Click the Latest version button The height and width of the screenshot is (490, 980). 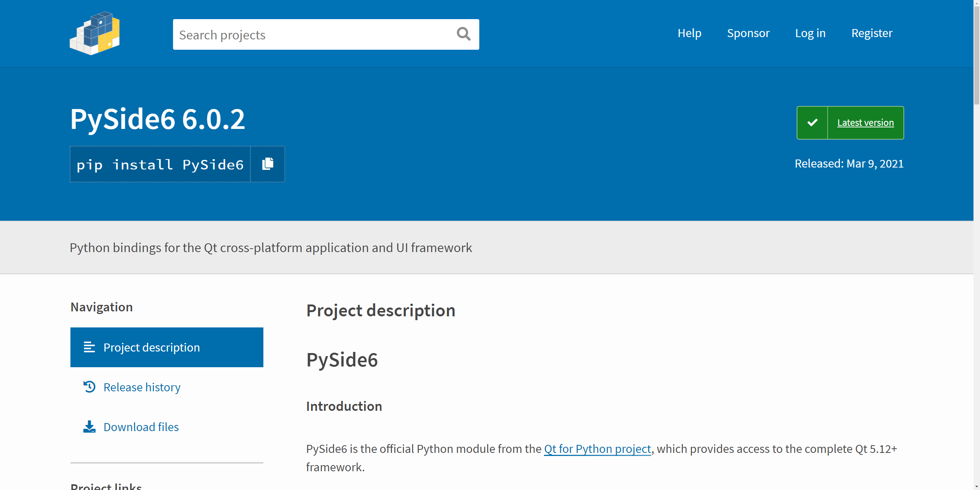click(x=865, y=123)
